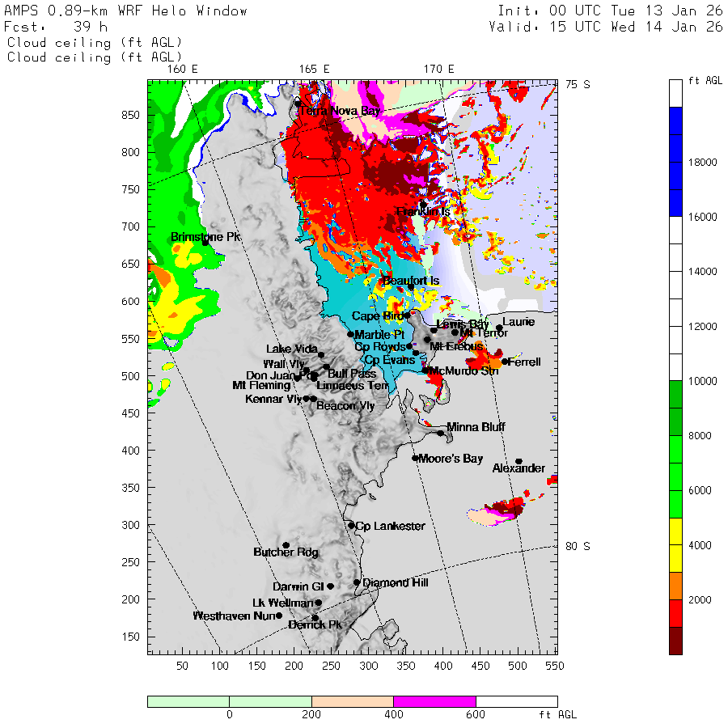Pick the Cp Lankester map marker
The width and height of the screenshot is (728, 728).
click(x=351, y=526)
